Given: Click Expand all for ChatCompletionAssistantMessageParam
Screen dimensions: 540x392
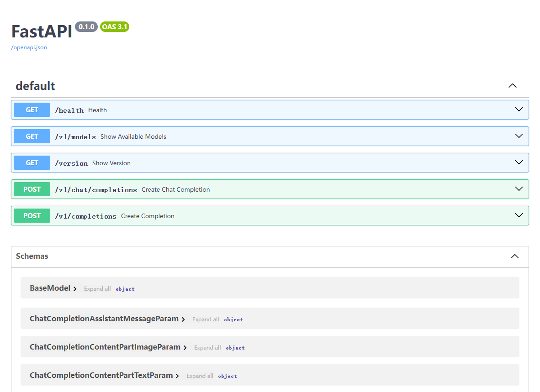Looking at the screenshot, I should 206,319.
